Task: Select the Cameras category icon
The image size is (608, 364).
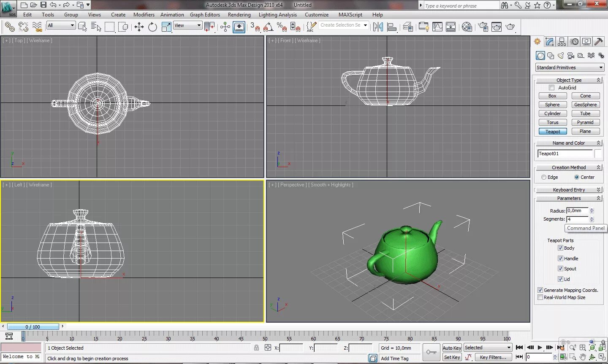Action: tap(571, 56)
